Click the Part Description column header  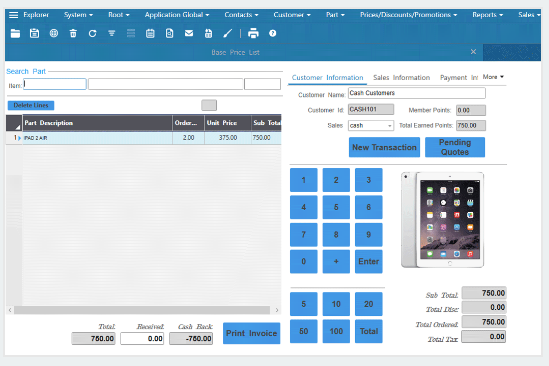pos(97,123)
